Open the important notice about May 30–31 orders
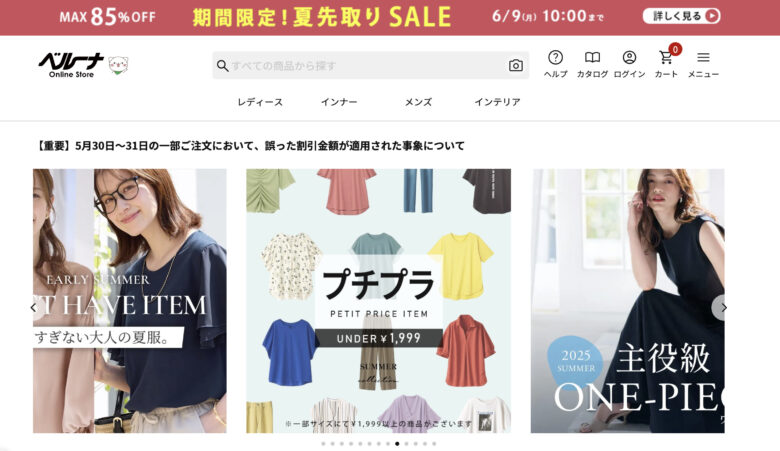The image size is (780, 451). coord(250,146)
